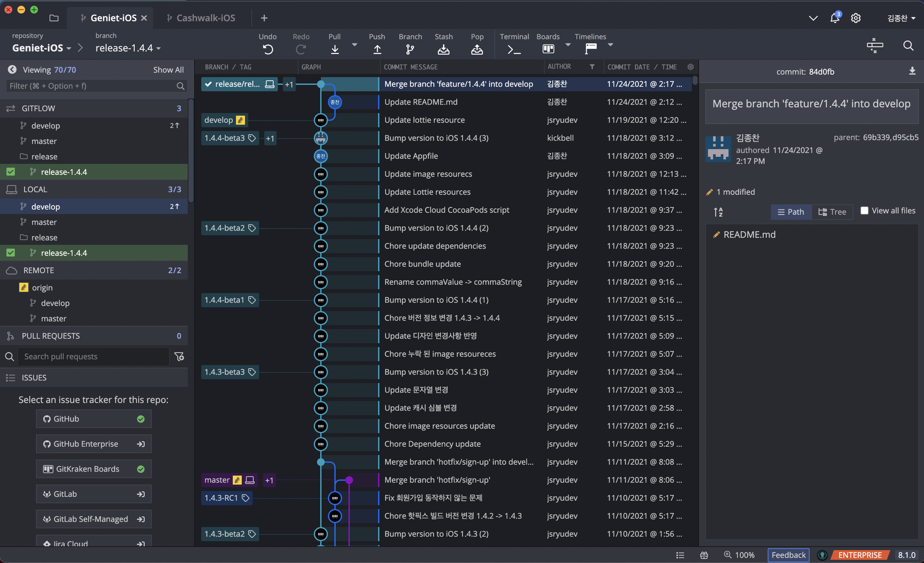This screenshot has height=563, width=924.
Task: Click the pull request filter icon
Action: (179, 356)
